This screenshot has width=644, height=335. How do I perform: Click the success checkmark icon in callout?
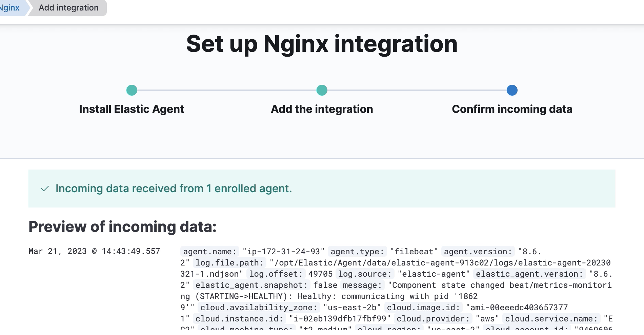(x=45, y=189)
